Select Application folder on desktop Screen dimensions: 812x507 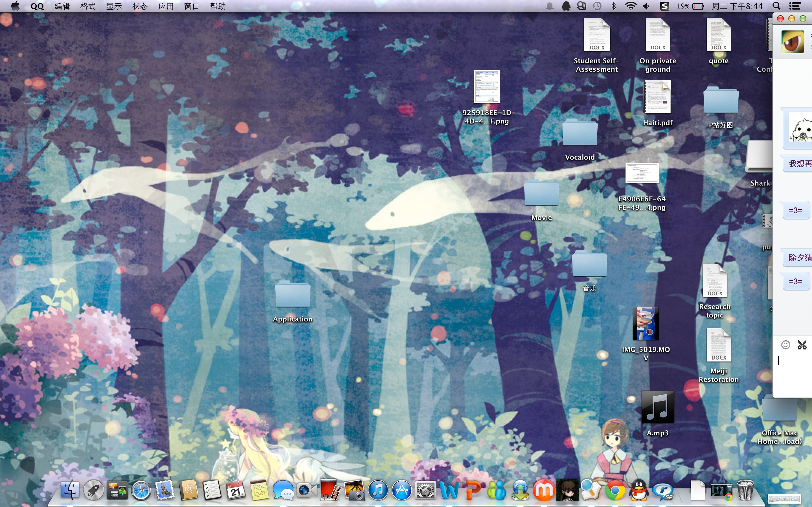click(x=293, y=301)
